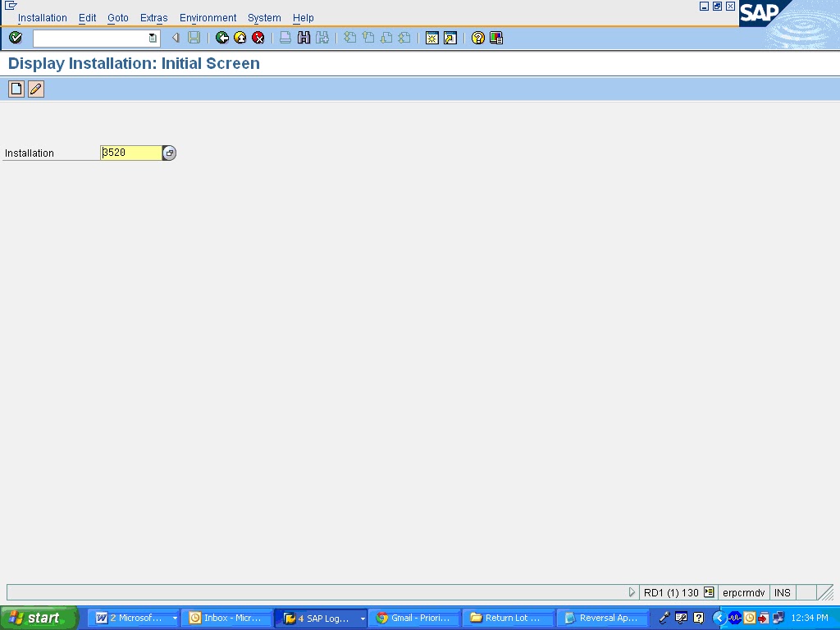Open the Extras menu
Image resolution: width=840 pixels, height=630 pixels.
(x=153, y=18)
